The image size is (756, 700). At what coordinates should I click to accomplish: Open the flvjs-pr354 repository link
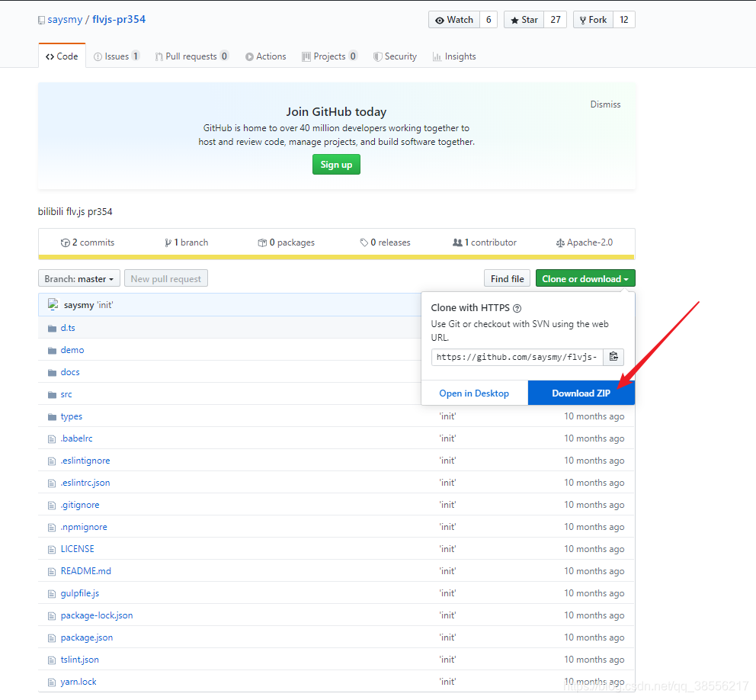click(119, 19)
